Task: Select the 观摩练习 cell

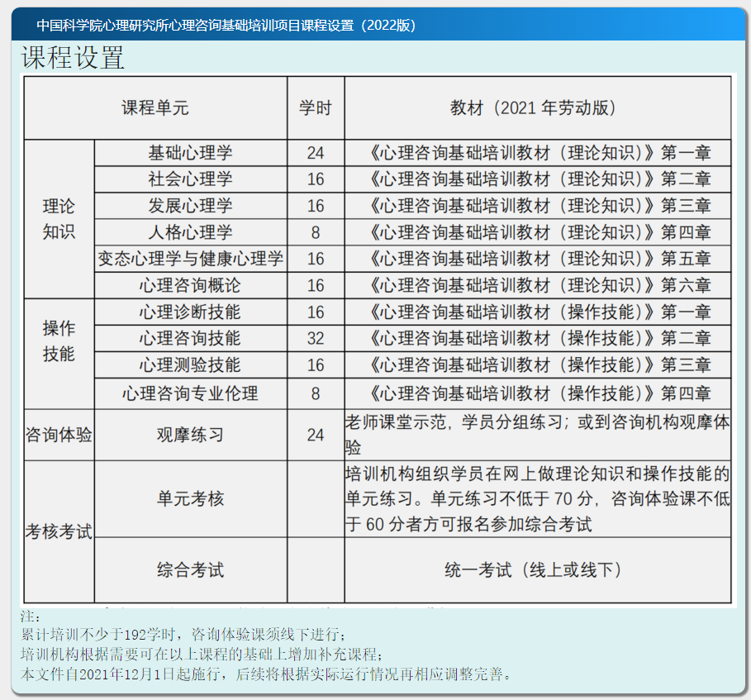Action: coord(191,435)
